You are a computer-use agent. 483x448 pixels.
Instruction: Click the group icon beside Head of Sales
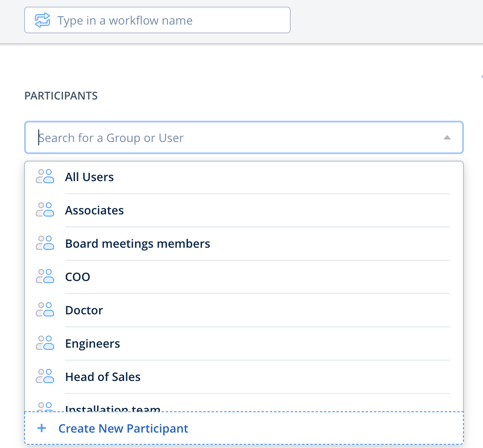[x=45, y=376]
